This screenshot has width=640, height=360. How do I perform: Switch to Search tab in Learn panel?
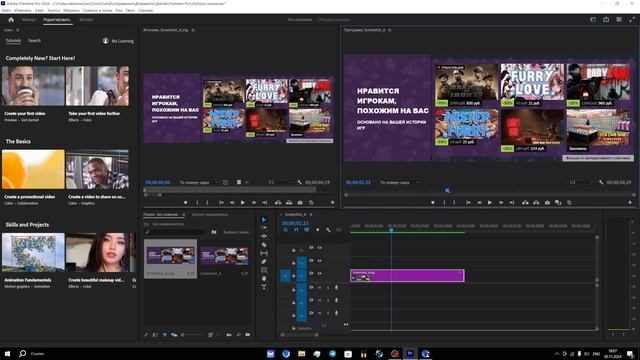pyautogui.click(x=34, y=40)
